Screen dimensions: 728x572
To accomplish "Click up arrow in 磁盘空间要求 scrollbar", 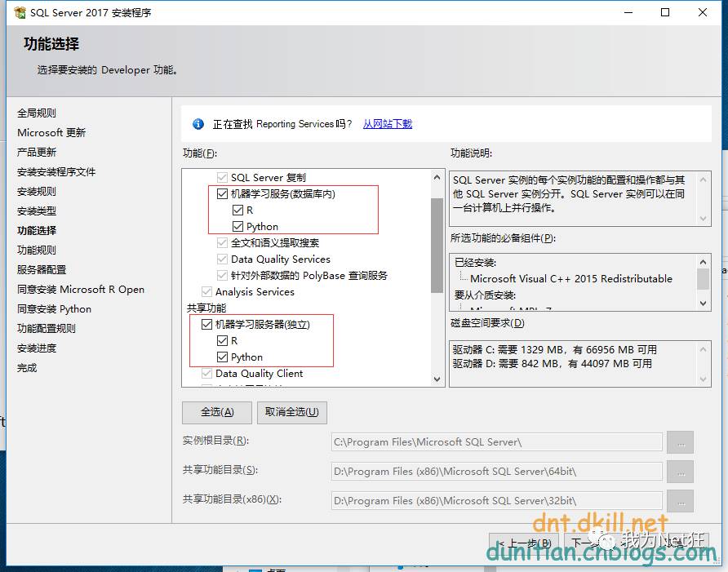I will 704,349.
